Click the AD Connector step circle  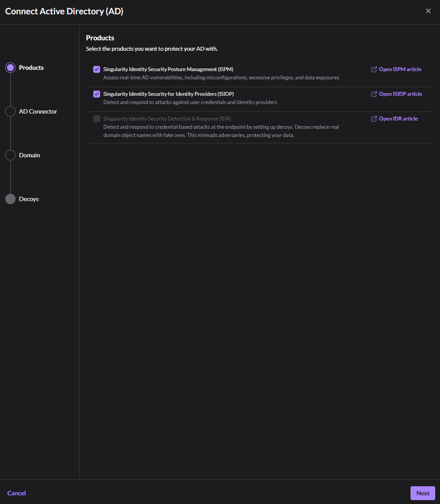(x=10, y=111)
